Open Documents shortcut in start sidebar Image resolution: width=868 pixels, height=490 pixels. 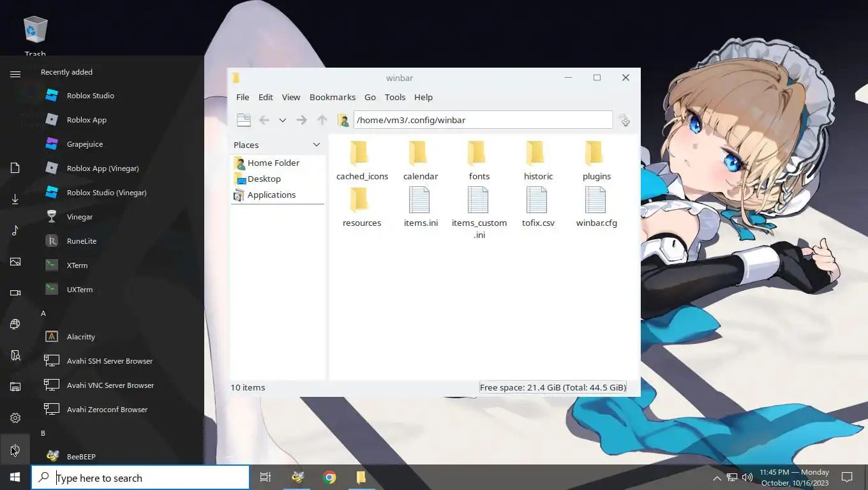point(15,168)
